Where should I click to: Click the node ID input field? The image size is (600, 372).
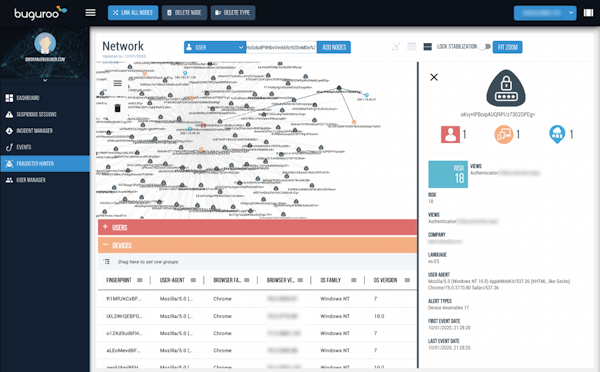281,47
